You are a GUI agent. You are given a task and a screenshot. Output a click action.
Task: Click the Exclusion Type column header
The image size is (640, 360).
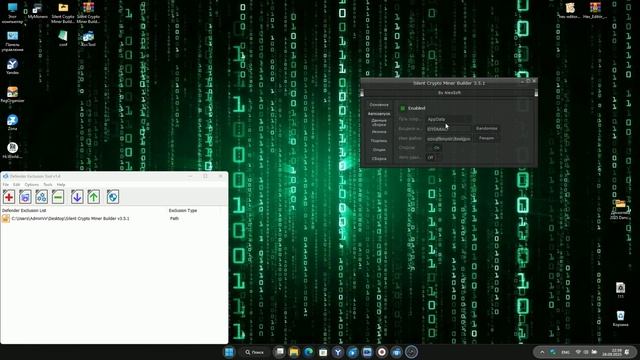[183, 211]
